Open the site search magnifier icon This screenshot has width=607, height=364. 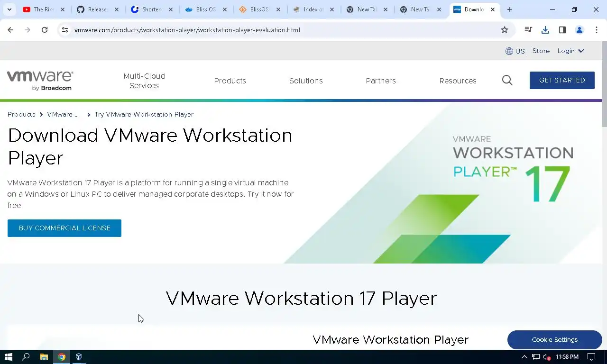(x=507, y=80)
